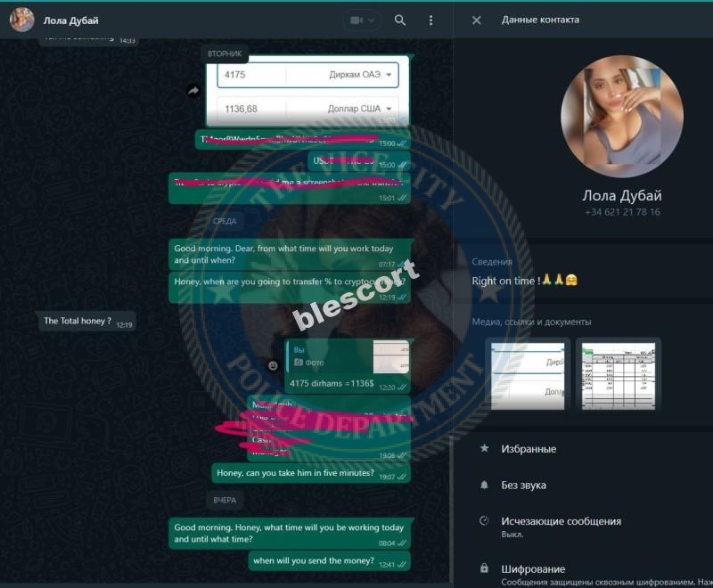Click the Good morning message sent at 08:04

point(290,534)
